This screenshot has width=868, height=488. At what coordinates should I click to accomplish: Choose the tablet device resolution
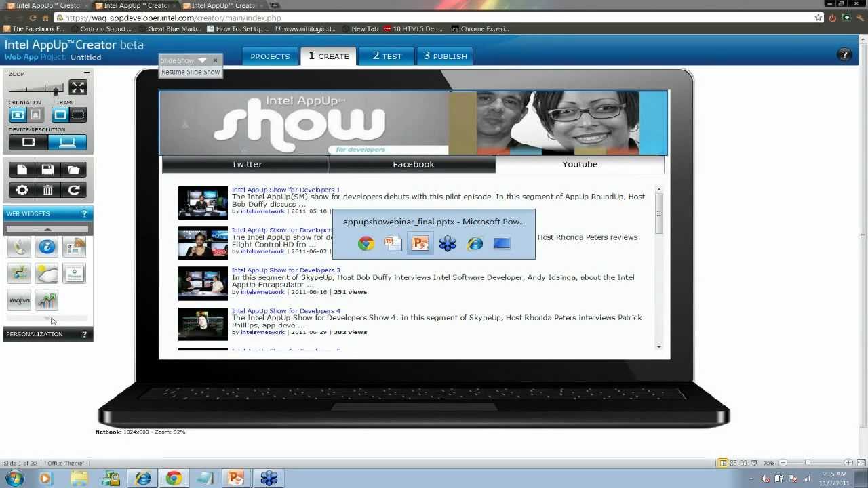pos(28,142)
